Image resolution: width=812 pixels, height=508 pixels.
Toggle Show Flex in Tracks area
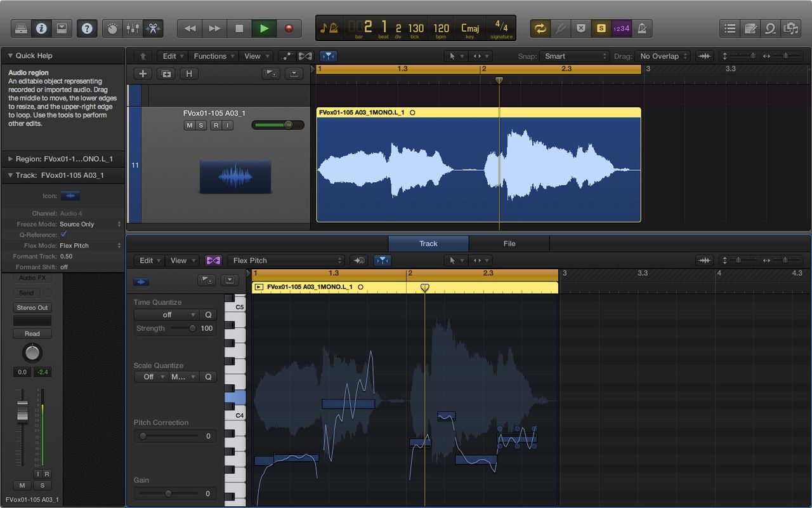305,56
